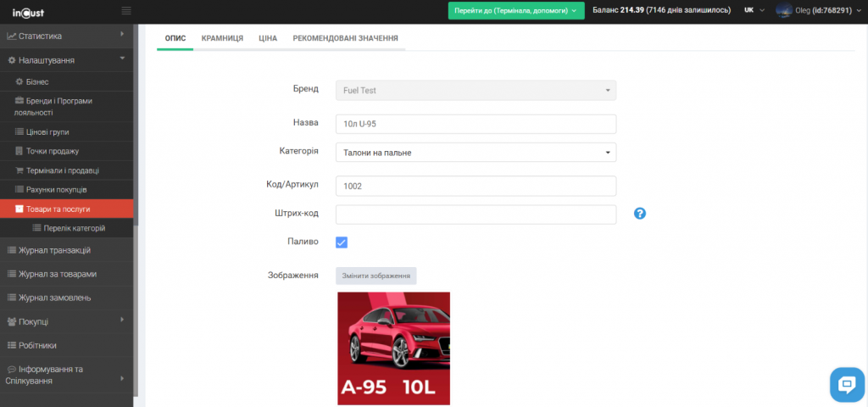Image resolution: width=868 pixels, height=407 pixels.
Task: Open the UK language selector
Action: pyautogui.click(x=754, y=10)
